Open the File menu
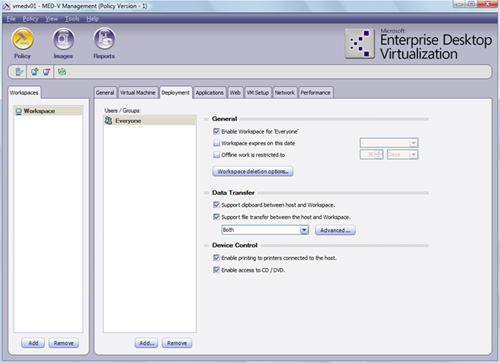The image size is (500, 363). [x=11, y=19]
